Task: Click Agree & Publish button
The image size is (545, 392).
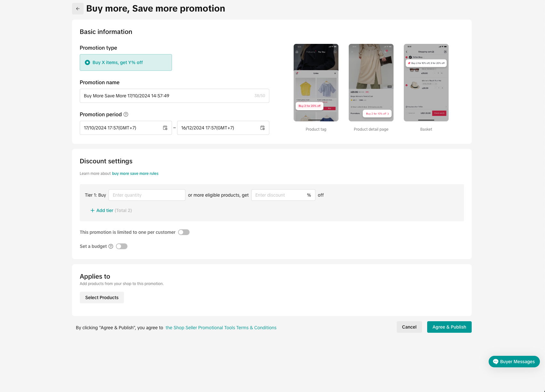Action: click(449, 327)
